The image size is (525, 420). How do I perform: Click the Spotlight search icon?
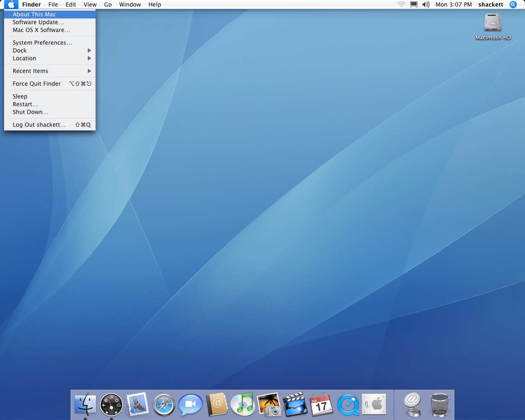pos(513,5)
